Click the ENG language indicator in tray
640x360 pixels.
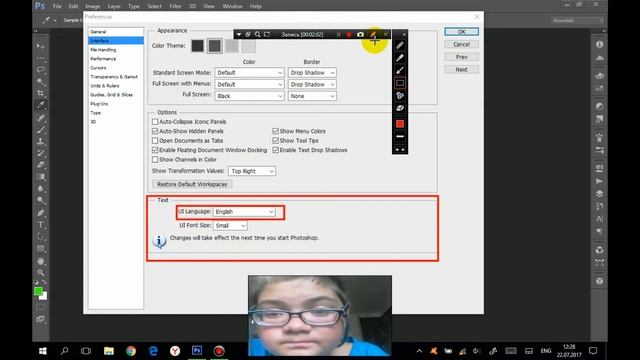[x=546, y=351]
